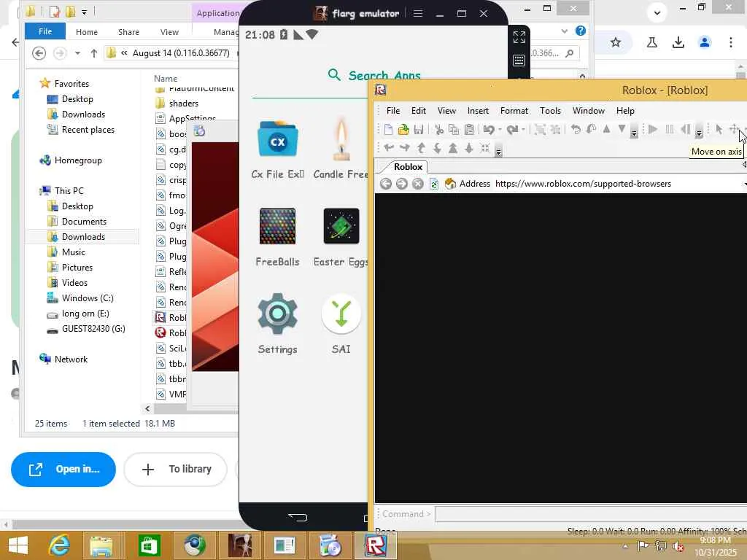Viewport: 747px width, 560px height.
Task: Select Windows (C:) drive in Explorer tree
Action: pos(88,298)
